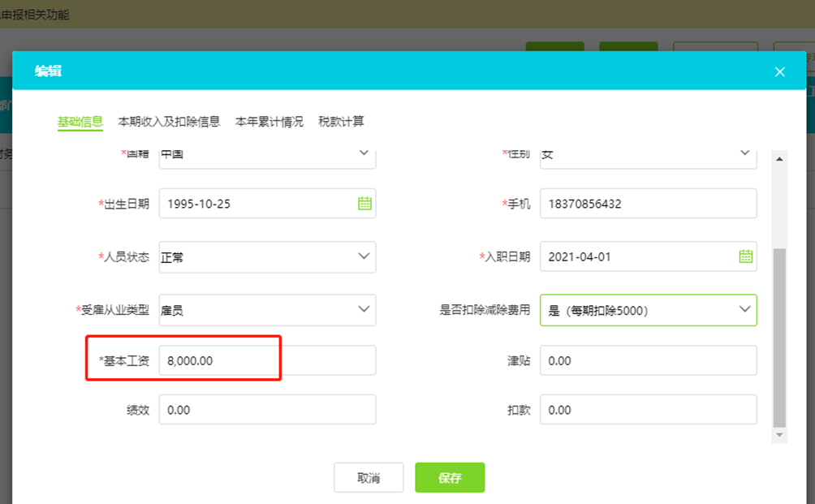Screen dimensions: 815x504
Task: Click the scrollbar down arrow
Action: point(779,434)
